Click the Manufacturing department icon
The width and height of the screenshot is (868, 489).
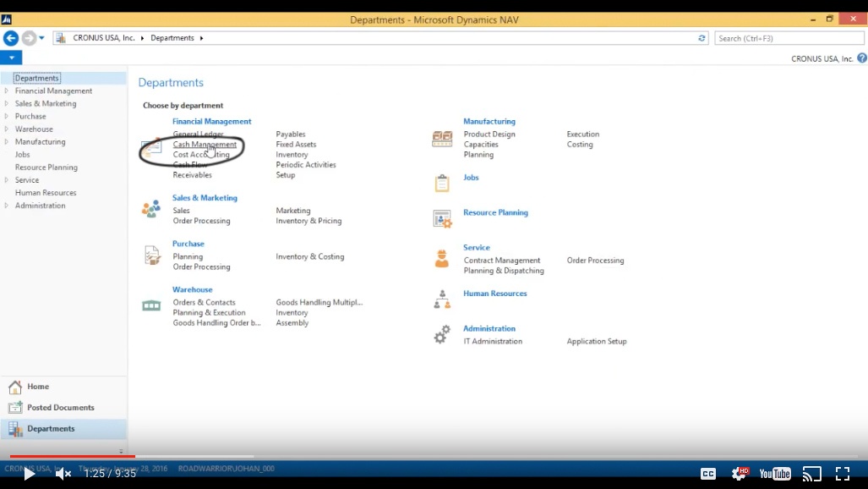[x=442, y=139]
